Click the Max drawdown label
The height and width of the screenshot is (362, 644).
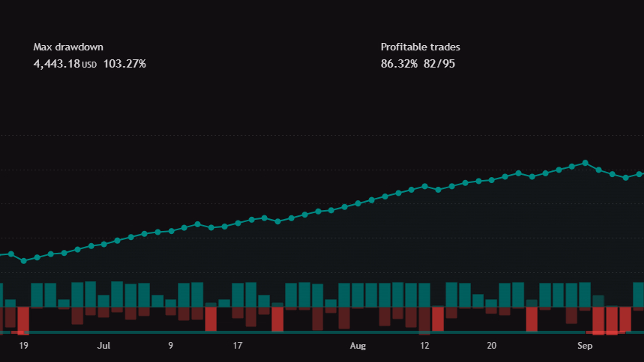pyautogui.click(x=68, y=47)
